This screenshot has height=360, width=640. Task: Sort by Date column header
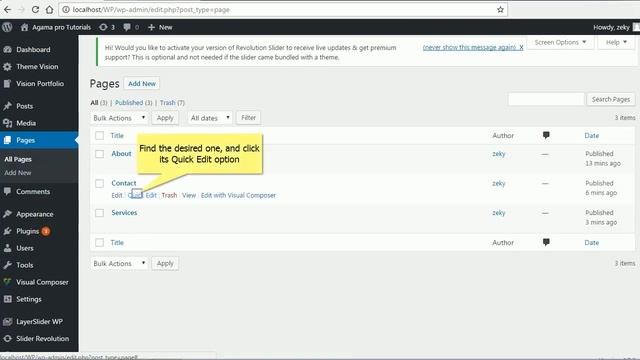[592, 136]
